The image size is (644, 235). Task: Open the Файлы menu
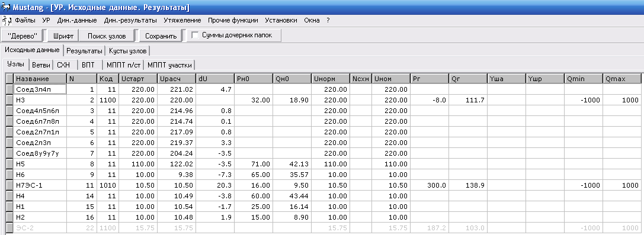pos(25,20)
